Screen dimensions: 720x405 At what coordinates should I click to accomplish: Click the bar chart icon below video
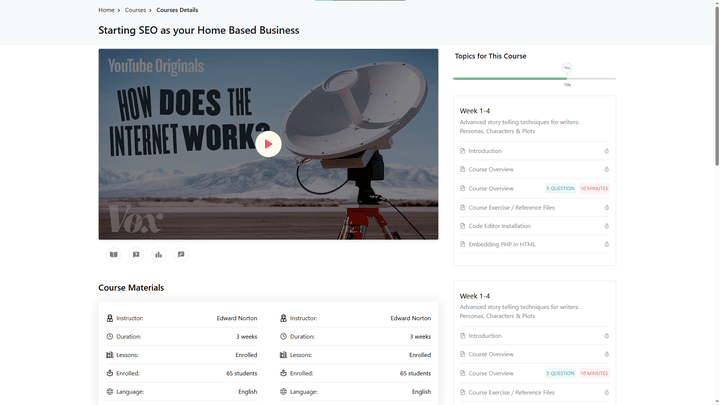(158, 254)
